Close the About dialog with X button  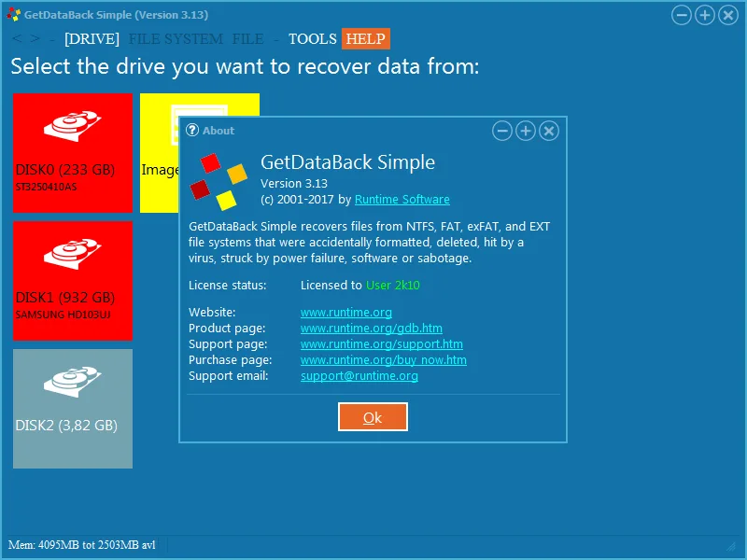(x=549, y=131)
